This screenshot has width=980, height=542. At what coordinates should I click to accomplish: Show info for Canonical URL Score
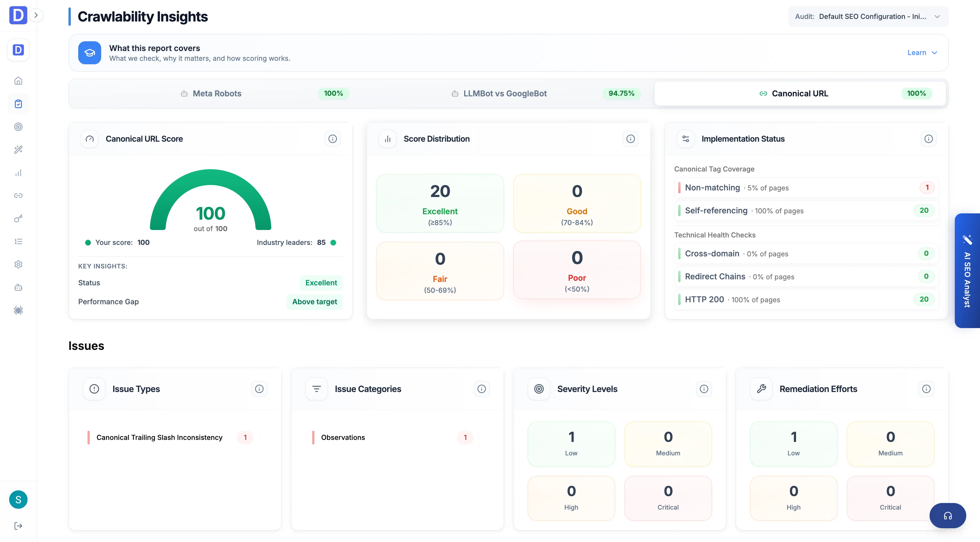click(332, 139)
